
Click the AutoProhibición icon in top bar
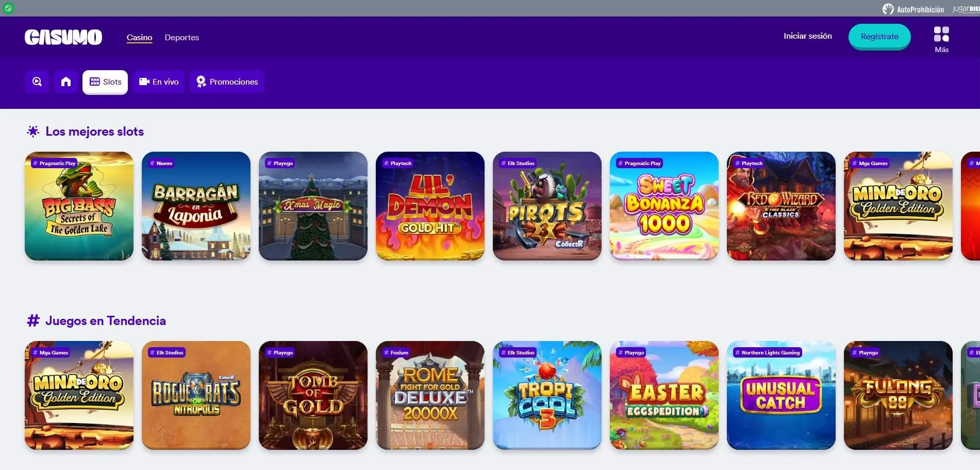point(888,9)
